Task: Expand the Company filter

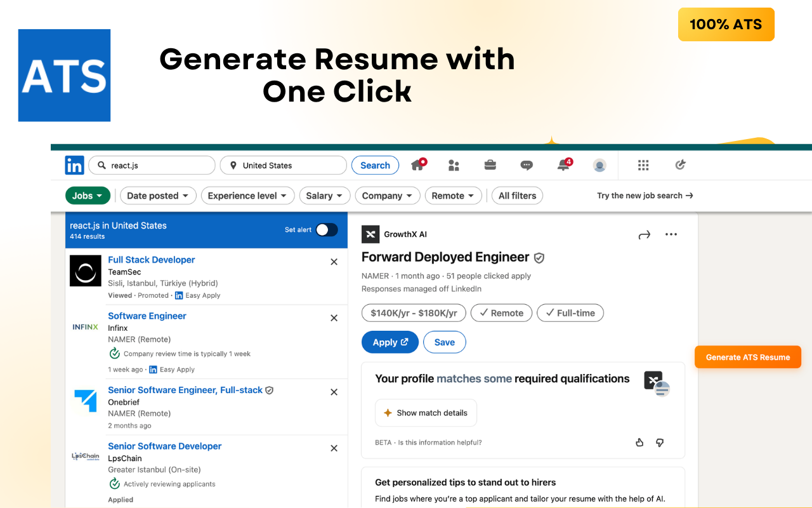Action: 388,196
